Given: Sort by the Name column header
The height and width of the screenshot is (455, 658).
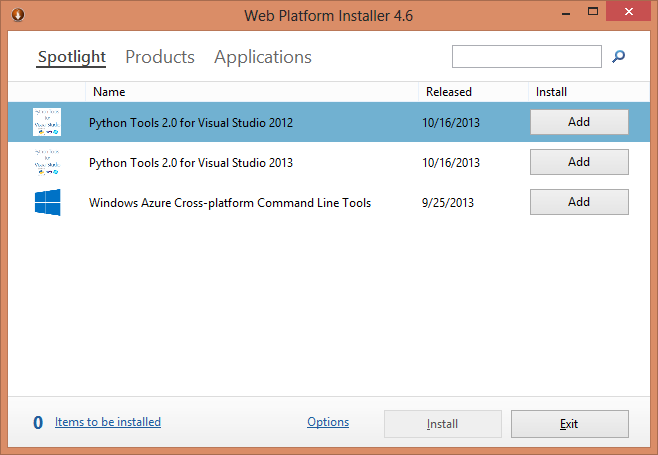Looking at the screenshot, I should click(252, 92).
